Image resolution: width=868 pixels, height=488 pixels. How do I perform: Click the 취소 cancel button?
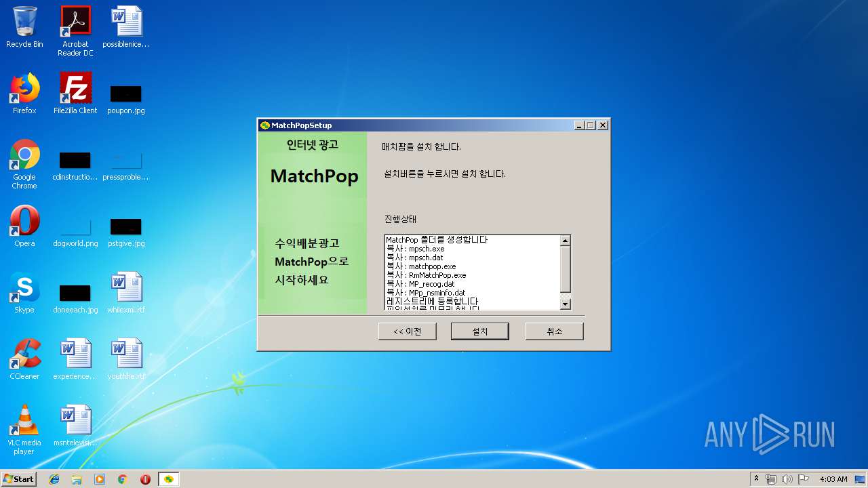555,331
